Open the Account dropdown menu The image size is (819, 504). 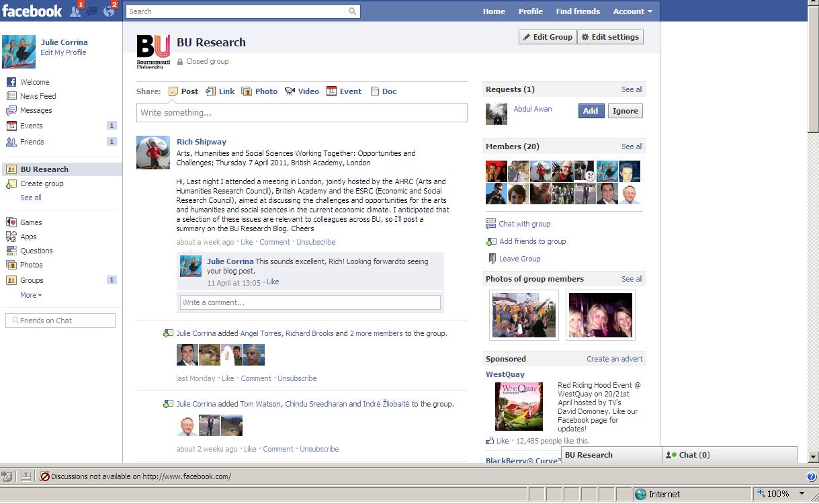point(632,11)
